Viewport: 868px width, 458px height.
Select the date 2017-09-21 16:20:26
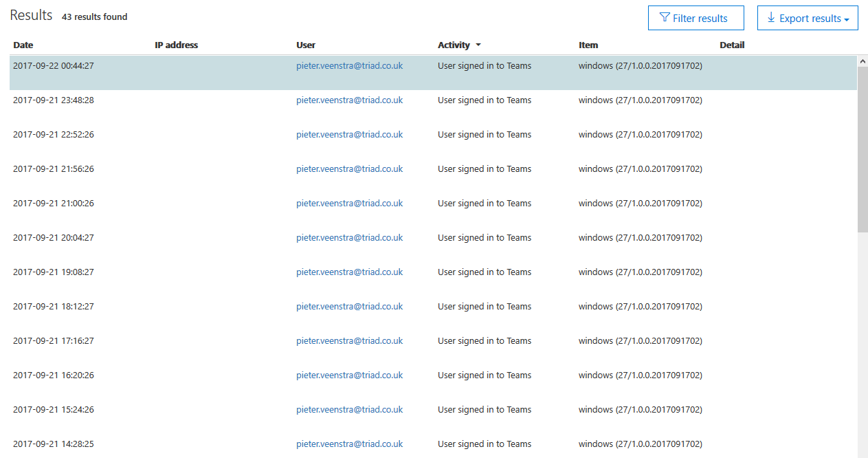[54, 375]
